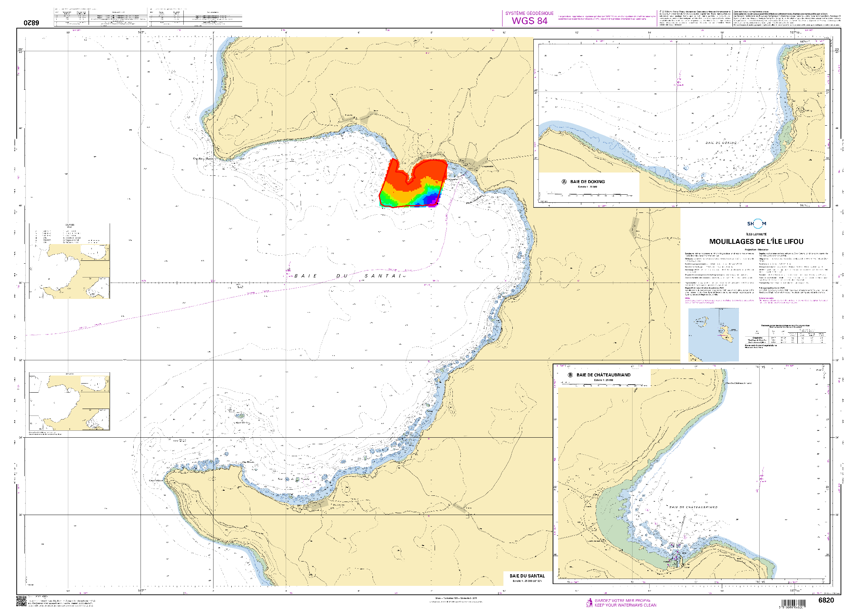The width and height of the screenshot is (858, 616).
Task: Click the barcode beside chart number 6820
Action: point(794,604)
